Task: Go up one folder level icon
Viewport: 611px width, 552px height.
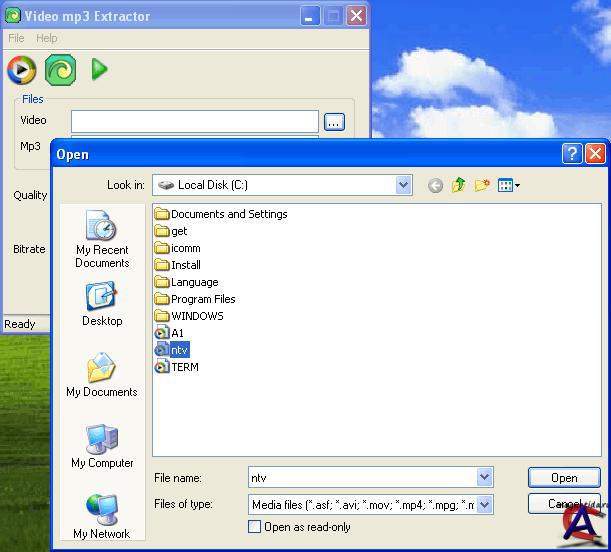Action: 459,185
